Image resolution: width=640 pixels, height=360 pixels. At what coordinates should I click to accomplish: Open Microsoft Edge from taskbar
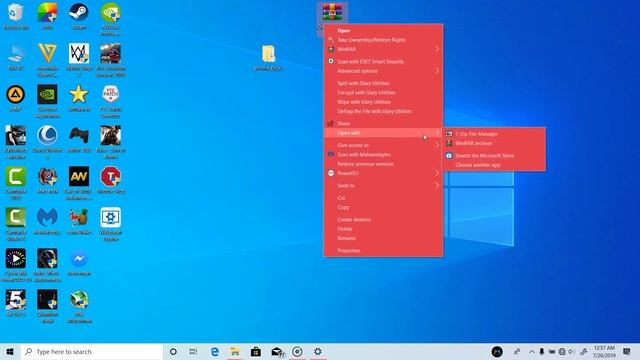215,351
